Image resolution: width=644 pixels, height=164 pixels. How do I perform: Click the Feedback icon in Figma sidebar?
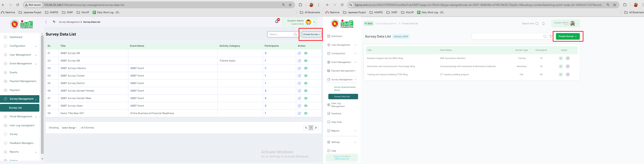pos(329,114)
